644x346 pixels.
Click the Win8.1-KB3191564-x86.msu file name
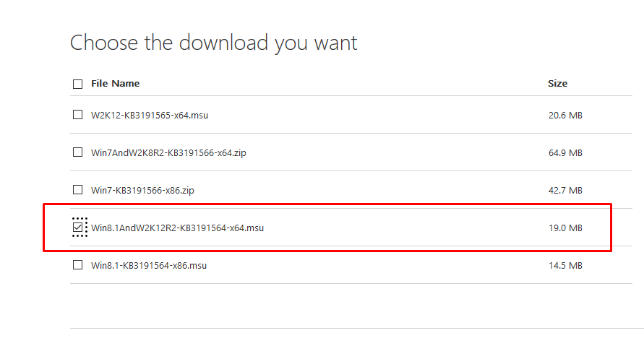tap(149, 266)
